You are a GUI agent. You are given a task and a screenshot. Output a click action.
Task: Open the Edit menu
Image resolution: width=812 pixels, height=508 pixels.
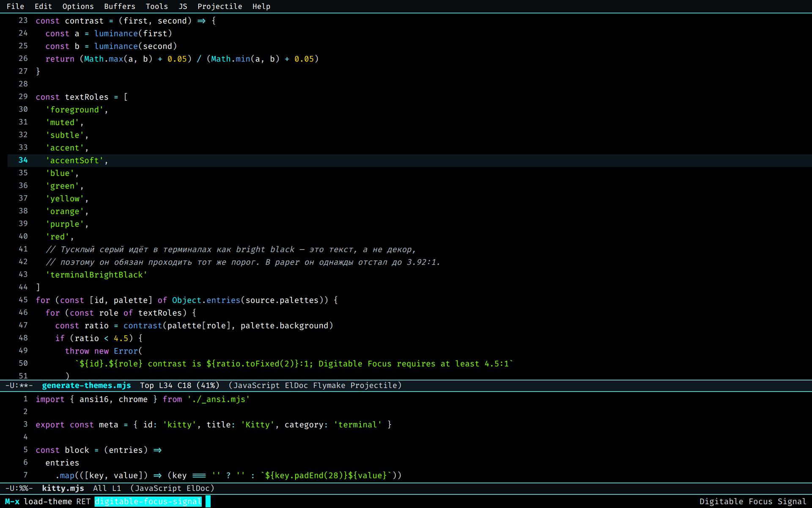point(43,6)
